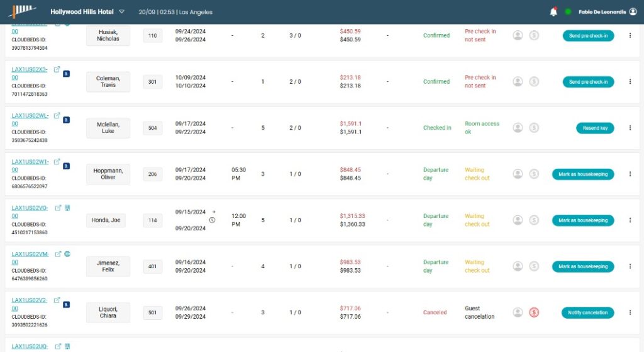
Task: Click Notify cancelation button
Action: 587,312
